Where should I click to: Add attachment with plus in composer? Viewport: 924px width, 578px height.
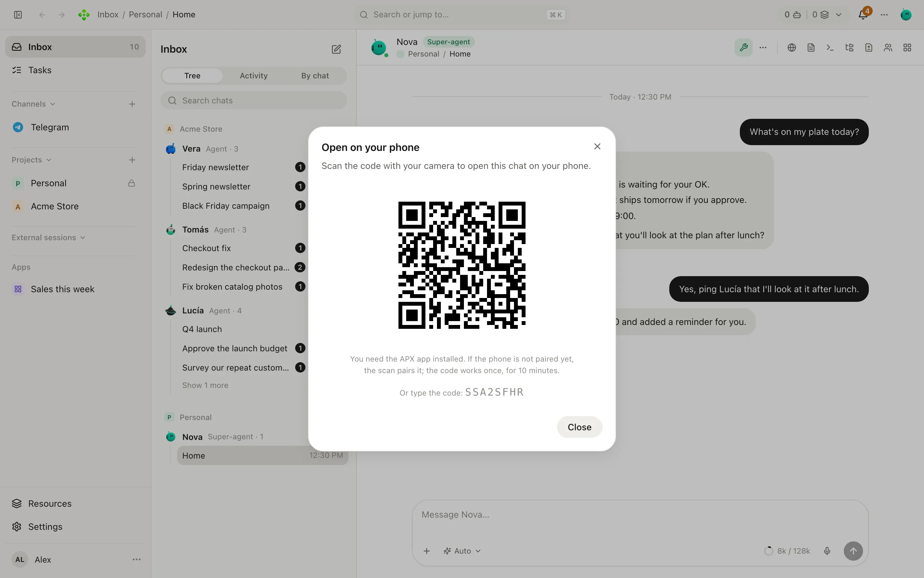click(x=426, y=551)
